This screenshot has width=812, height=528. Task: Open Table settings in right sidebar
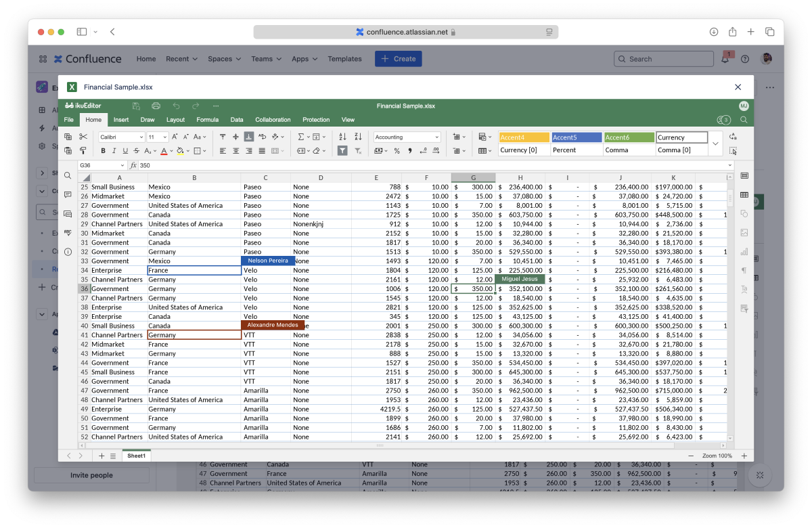(x=744, y=195)
